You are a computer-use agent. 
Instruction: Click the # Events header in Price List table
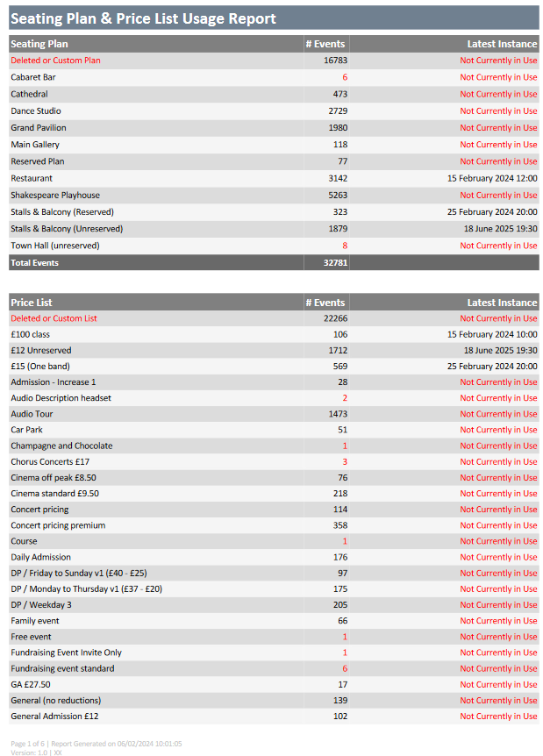click(x=325, y=303)
